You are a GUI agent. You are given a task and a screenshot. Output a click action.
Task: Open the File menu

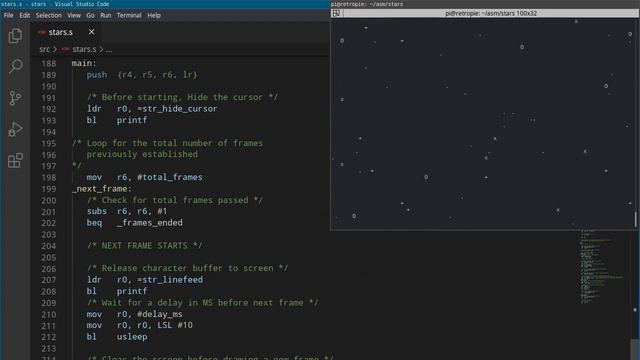pyautogui.click(x=9, y=16)
